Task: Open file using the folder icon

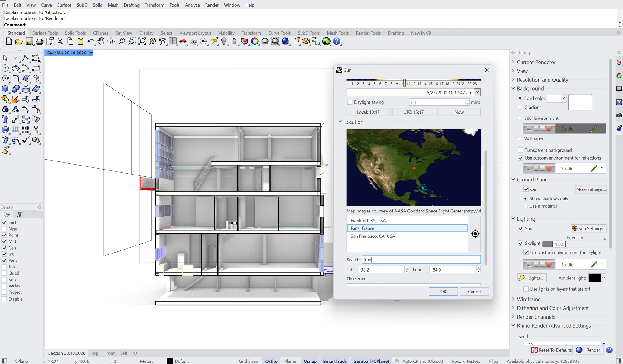Action: 19,41
